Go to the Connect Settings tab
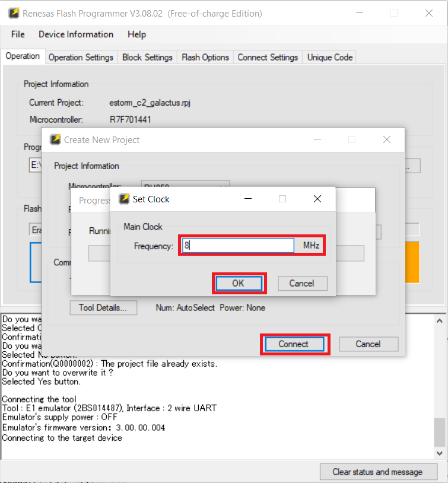This screenshot has width=448, height=483. (268, 58)
